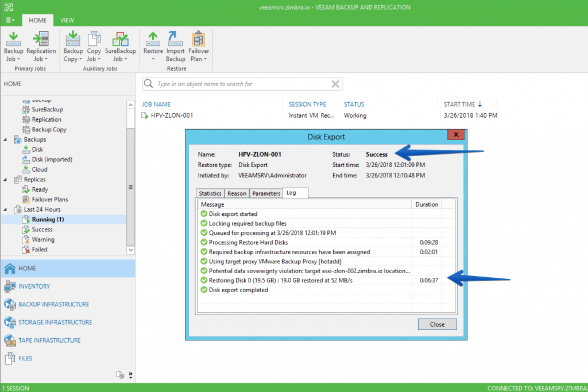
Task: Open the Backup Job ribbon button
Action: point(14,46)
